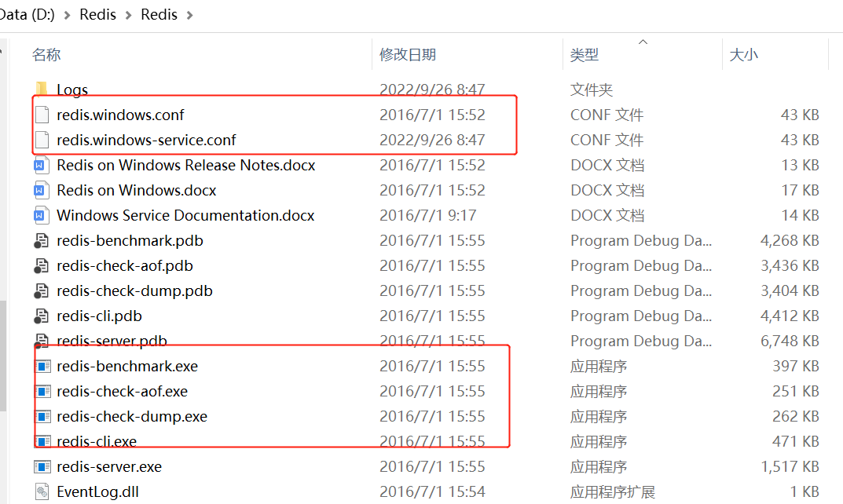
Task: Click the 397 KB size value
Action: tap(796, 367)
